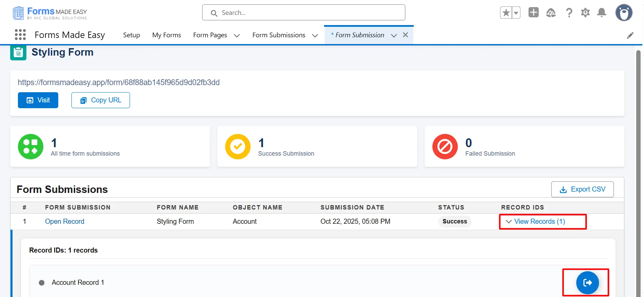Open the Setup gear icon

[585, 13]
